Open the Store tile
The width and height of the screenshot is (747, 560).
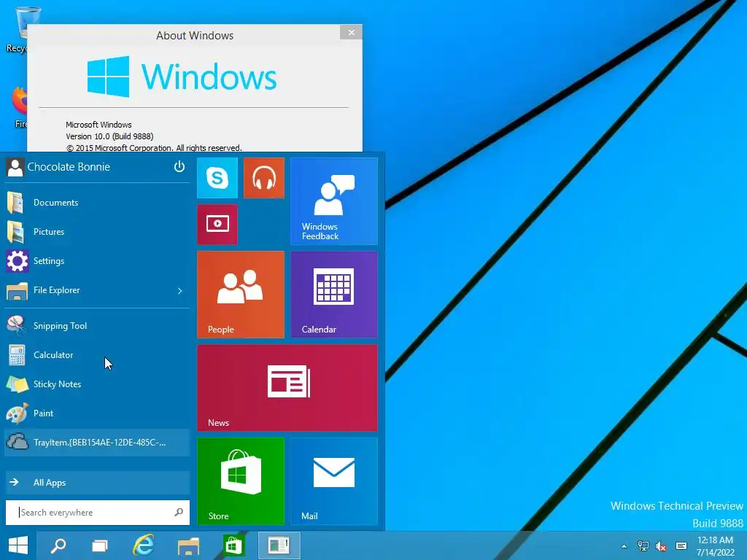click(241, 481)
